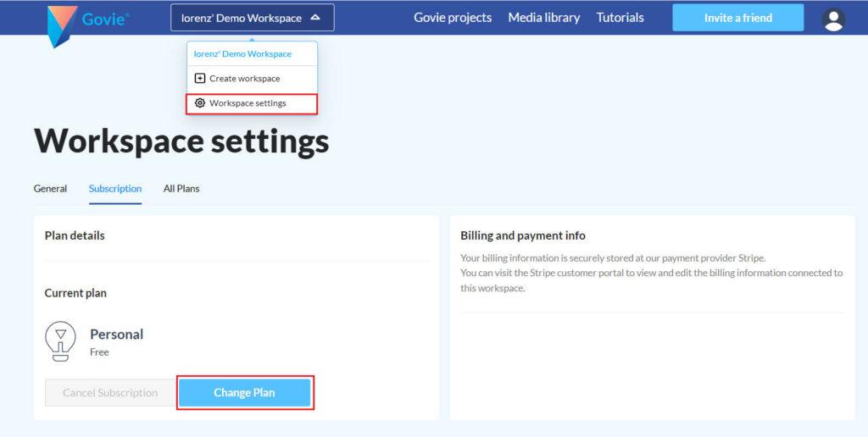Go to Govie projects
This screenshot has height=437, width=868.
(453, 18)
